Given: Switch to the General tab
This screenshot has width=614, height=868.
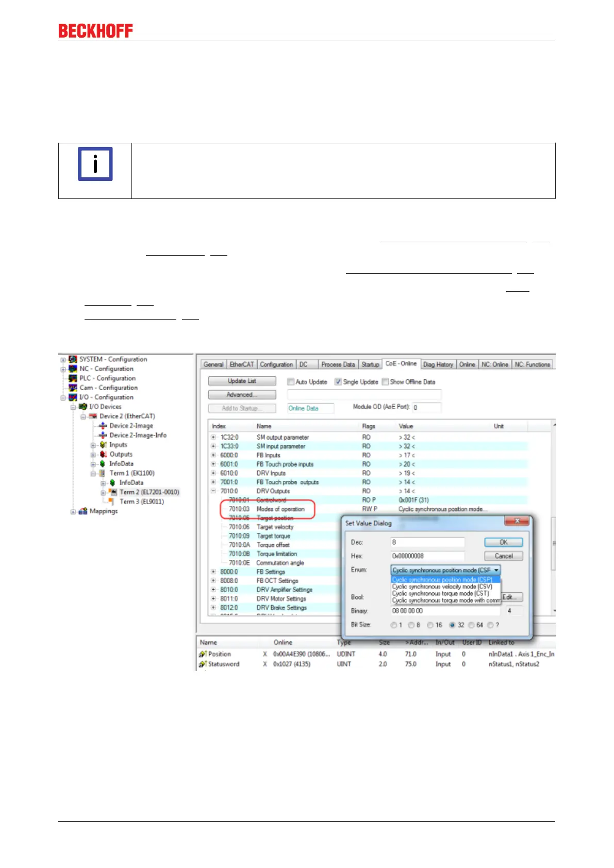Looking at the screenshot, I should (213, 364).
